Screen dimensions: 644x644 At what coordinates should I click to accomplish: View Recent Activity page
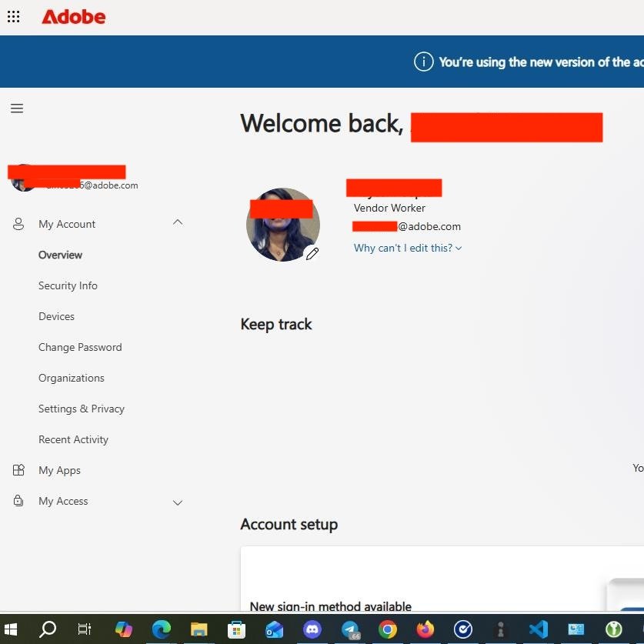[74, 439]
